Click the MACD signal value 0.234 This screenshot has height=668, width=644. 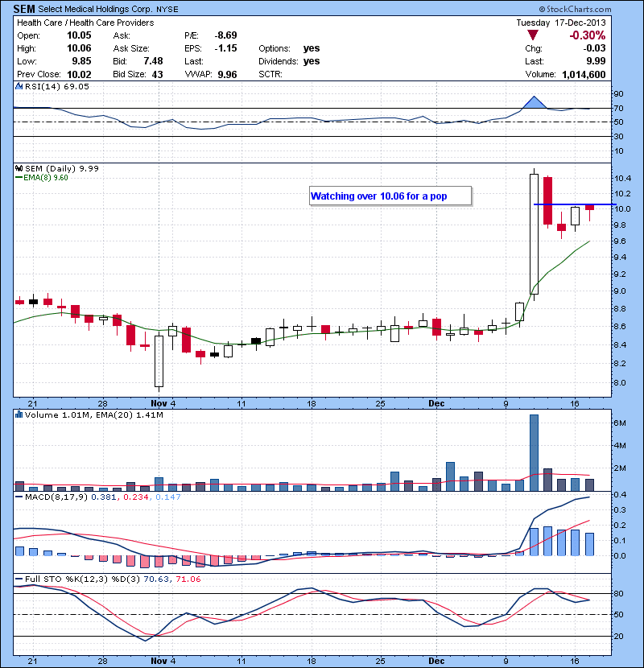pyautogui.click(x=136, y=497)
